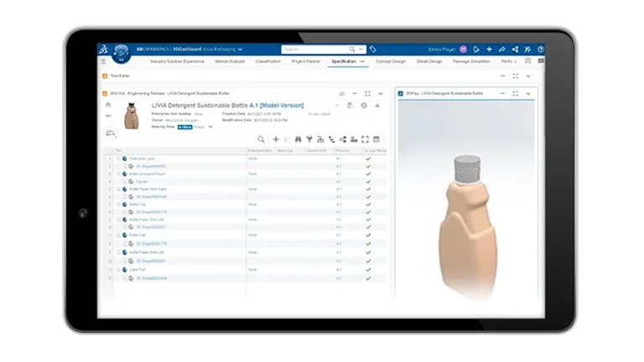Click the circular cloud sync icon below the back arrow
The height and width of the screenshot is (362, 644).
click(x=111, y=133)
